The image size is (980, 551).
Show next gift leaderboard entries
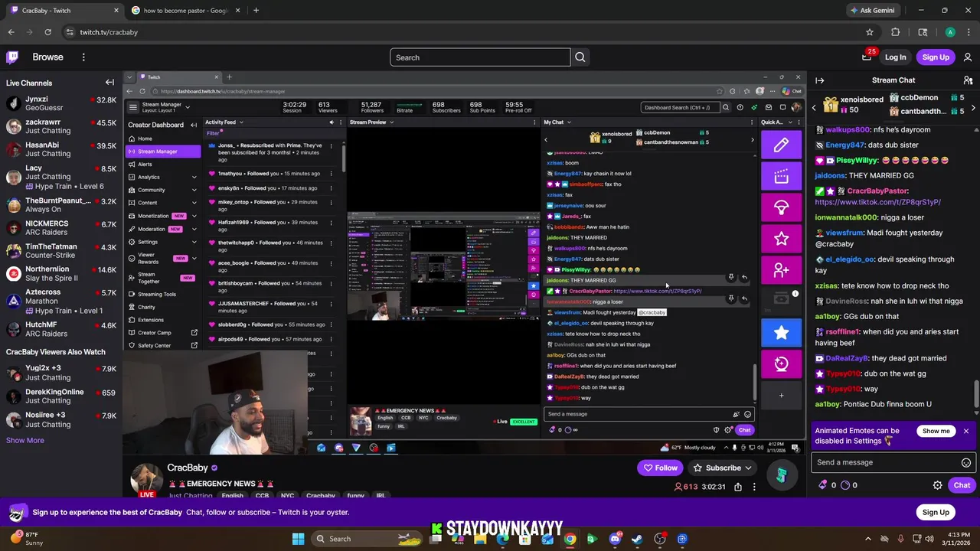tap(973, 108)
